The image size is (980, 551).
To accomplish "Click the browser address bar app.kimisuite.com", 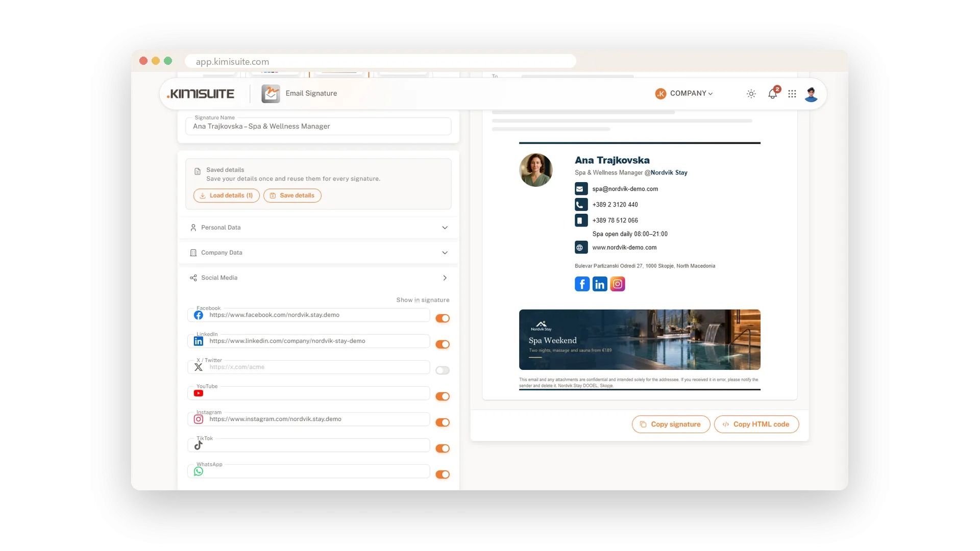I will point(380,61).
